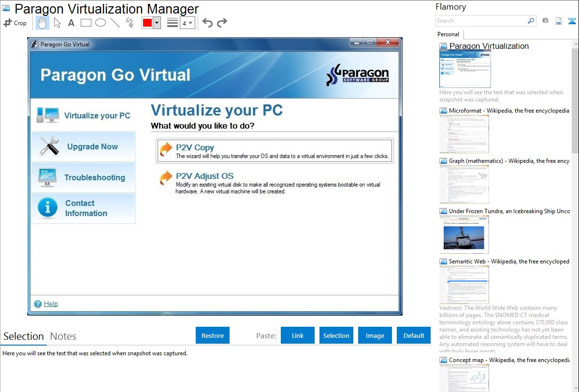Click the page document icon in Flamory
This screenshot has width=579, height=392.
559,21
